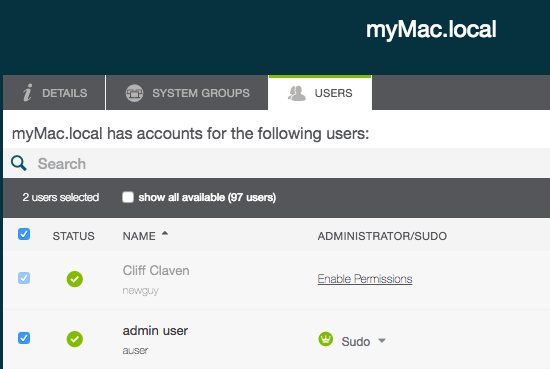Uncheck the admin user row checkbox

pos(24,338)
